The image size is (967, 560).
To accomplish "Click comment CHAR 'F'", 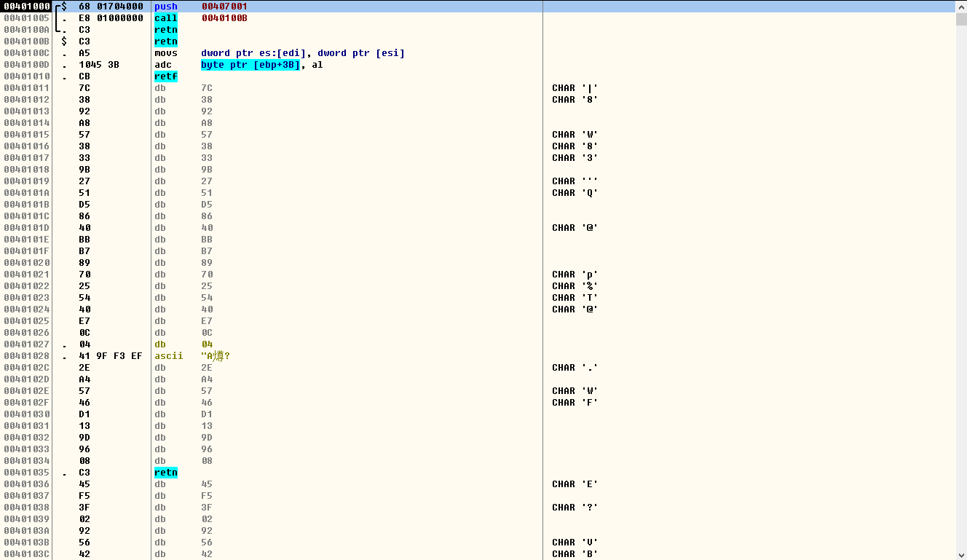I will 575,403.
